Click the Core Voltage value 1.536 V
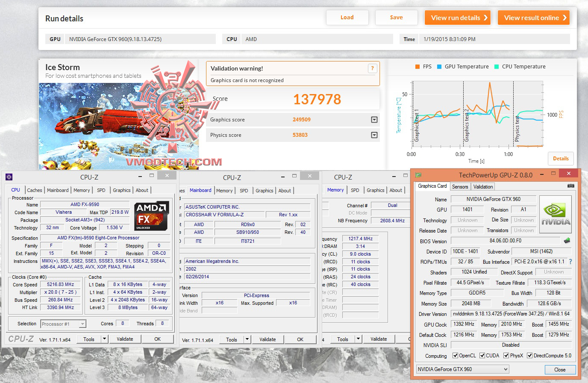The image size is (588, 383). [x=115, y=228]
